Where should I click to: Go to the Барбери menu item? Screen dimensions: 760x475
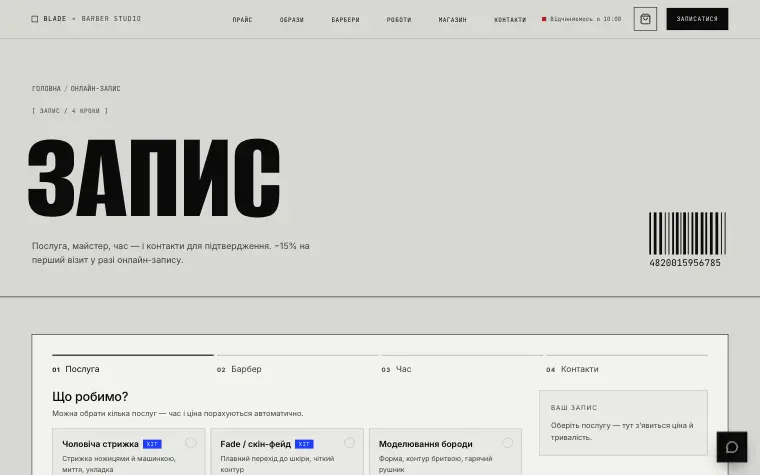(x=346, y=20)
